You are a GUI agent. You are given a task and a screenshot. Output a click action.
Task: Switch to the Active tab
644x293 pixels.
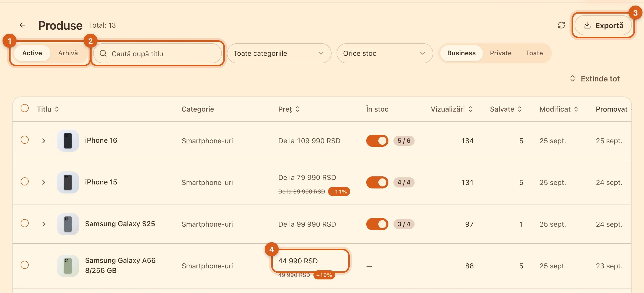coord(32,53)
